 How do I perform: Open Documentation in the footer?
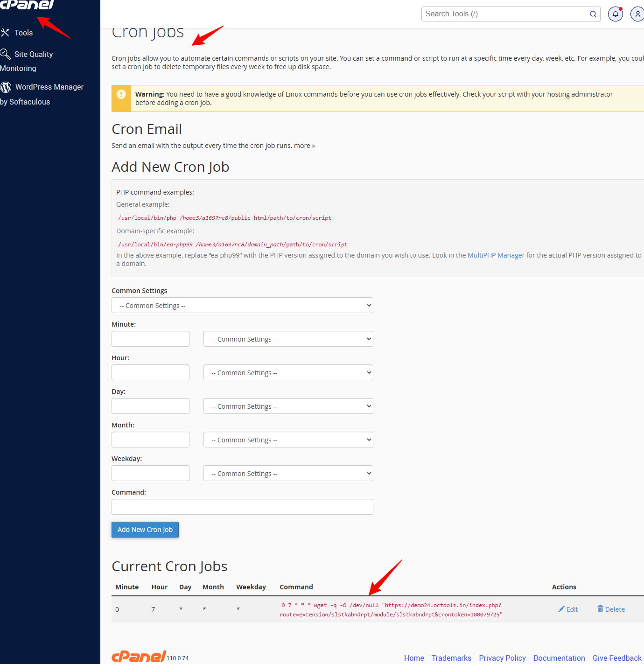(x=559, y=658)
